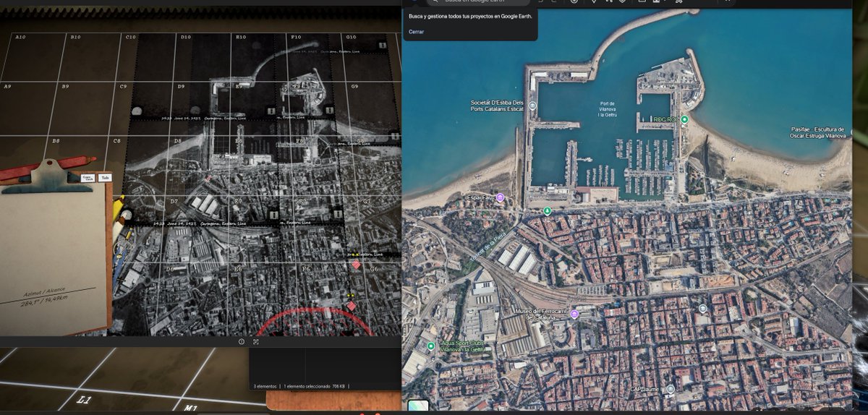The height and width of the screenshot is (415, 868).
Task: Select the Aqua Sport Club Vilanova green marker
Action: pos(430,346)
